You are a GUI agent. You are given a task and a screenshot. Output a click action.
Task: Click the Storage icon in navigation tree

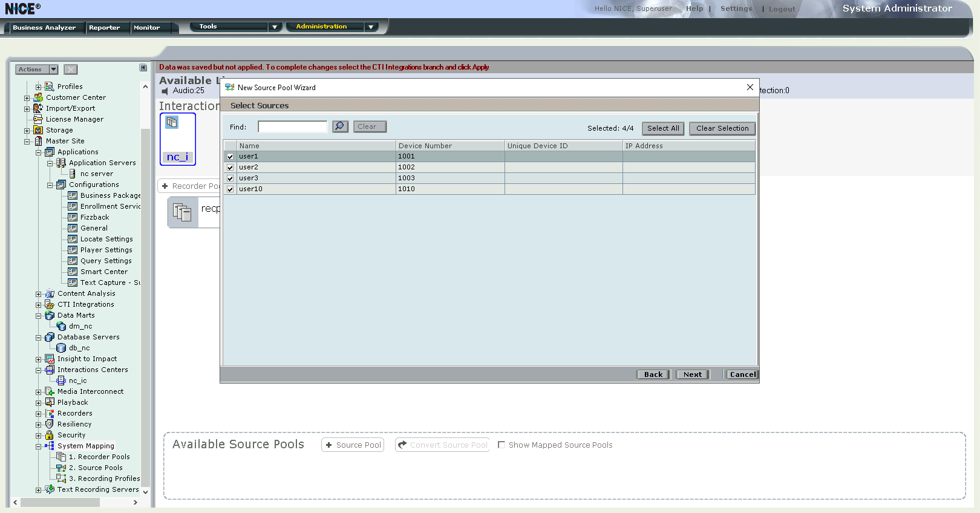[38, 130]
